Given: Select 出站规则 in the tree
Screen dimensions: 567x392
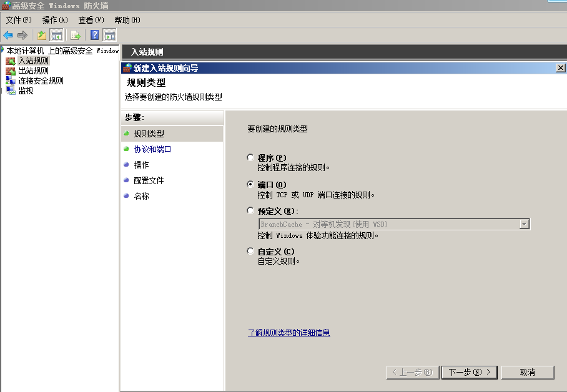Looking at the screenshot, I should [33, 71].
